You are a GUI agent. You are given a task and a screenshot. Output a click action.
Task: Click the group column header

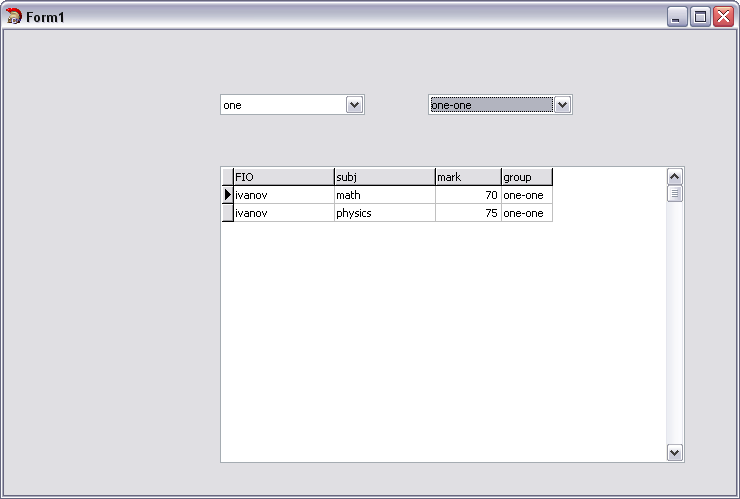(526, 177)
